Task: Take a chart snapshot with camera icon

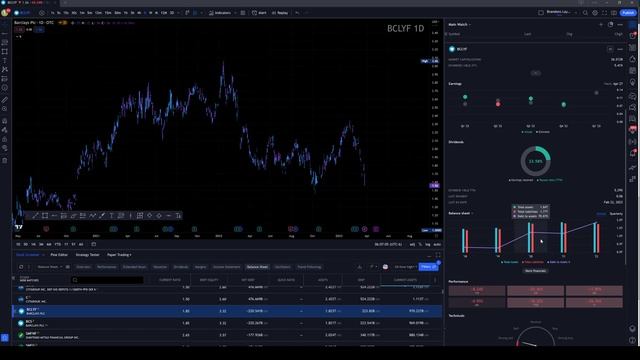Action: click(x=614, y=13)
